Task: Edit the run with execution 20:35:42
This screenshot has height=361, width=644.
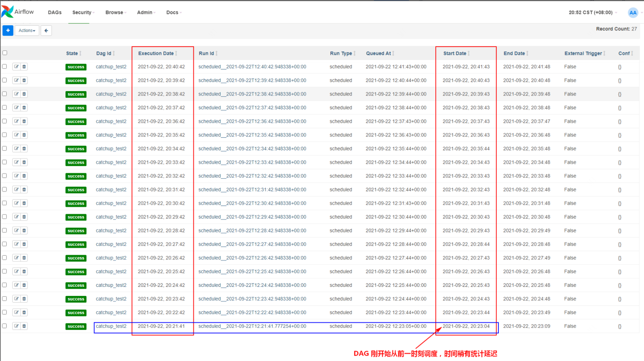Action: point(16,135)
